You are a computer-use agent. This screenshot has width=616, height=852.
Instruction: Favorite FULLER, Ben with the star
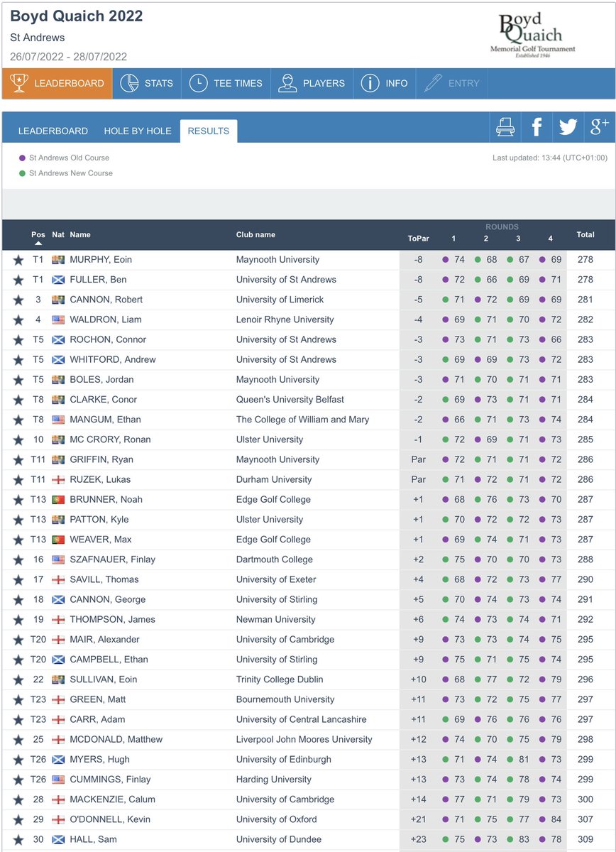tap(18, 280)
